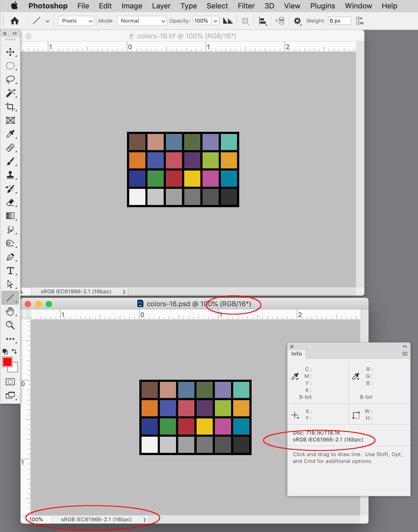Select the Pen tool

10,257
